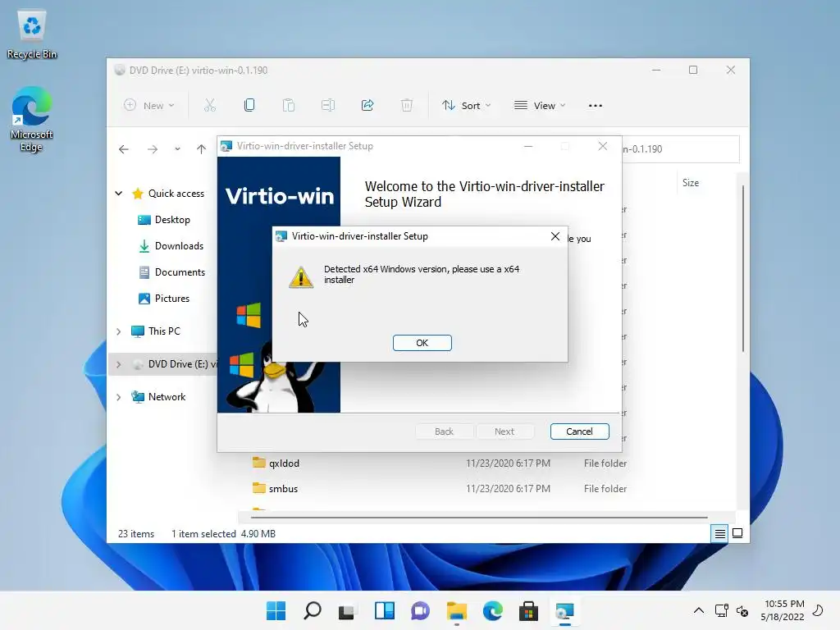This screenshot has height=630, width=840.
Task: Close the warning dialog with its X
Action: pyautogui.click(x=555, y=236)
